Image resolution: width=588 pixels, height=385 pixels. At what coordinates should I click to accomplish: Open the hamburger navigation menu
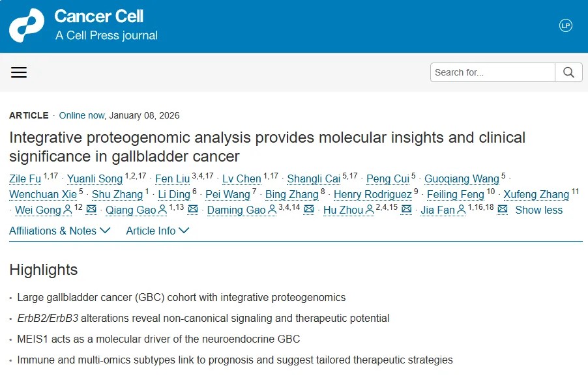tap(19, 72)
